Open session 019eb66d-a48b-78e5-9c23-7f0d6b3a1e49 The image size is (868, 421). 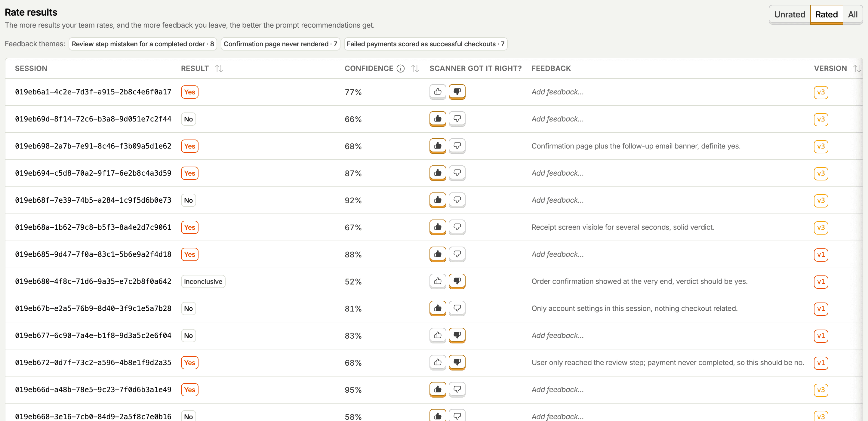[93, 390]
